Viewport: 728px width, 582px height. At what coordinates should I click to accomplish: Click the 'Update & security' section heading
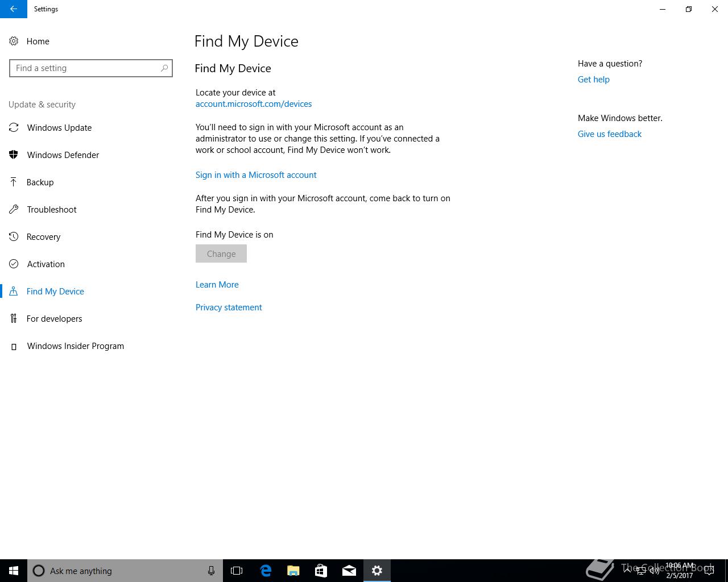pos(42,105)
